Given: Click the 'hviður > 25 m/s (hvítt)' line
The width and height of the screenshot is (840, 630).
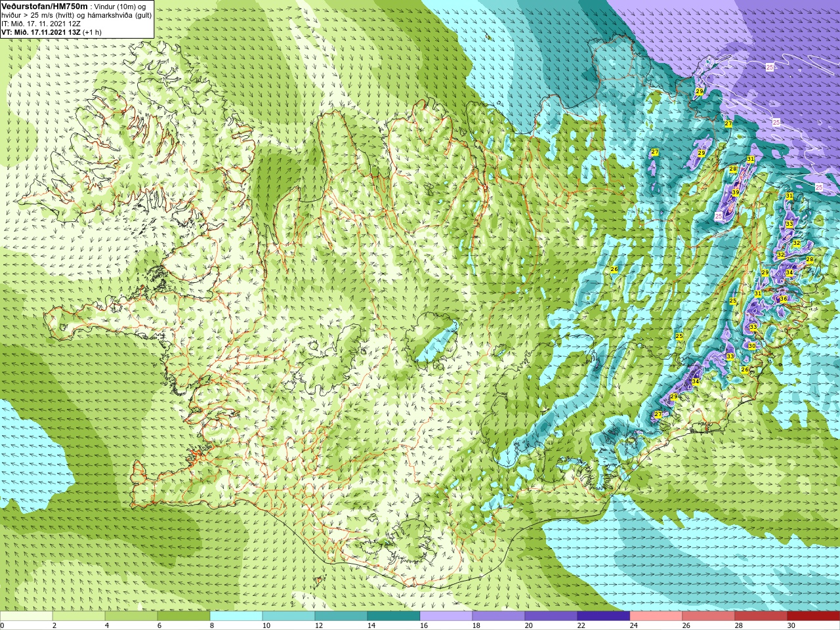Looking at the screenshot, I should [x=37, y=15].
